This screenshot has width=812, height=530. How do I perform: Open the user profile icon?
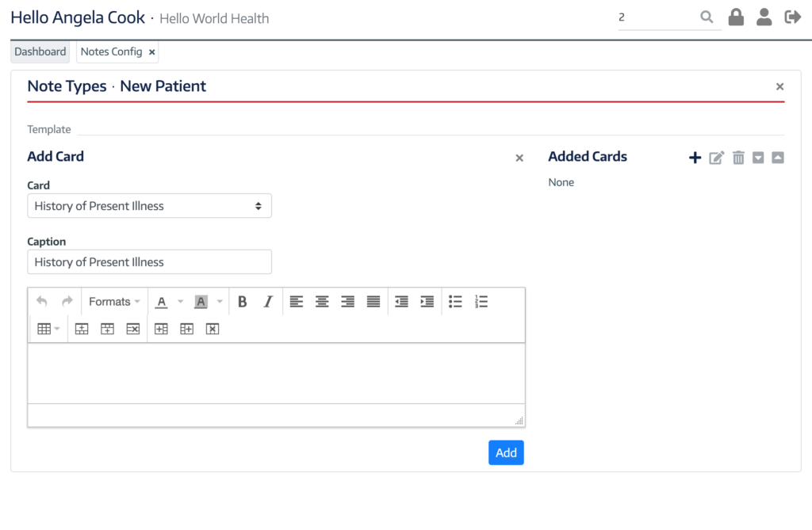pos(764,17)
